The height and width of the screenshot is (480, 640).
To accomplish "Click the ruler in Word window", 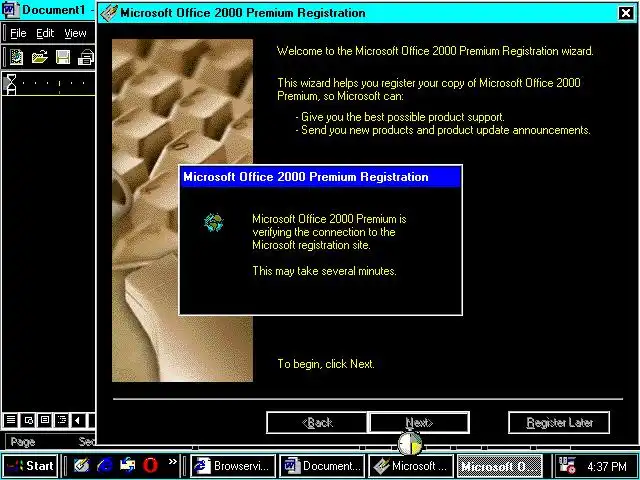I will pyautogui.click(x=49, y=84).
